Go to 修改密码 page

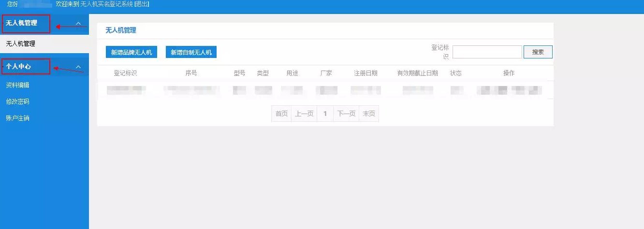(17, 101)
